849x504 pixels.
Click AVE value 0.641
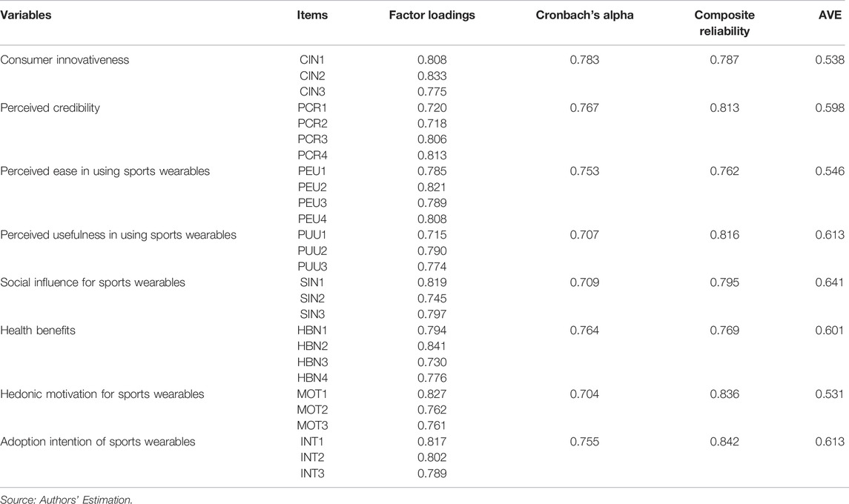pyautogui.click(x=830, y=282)
